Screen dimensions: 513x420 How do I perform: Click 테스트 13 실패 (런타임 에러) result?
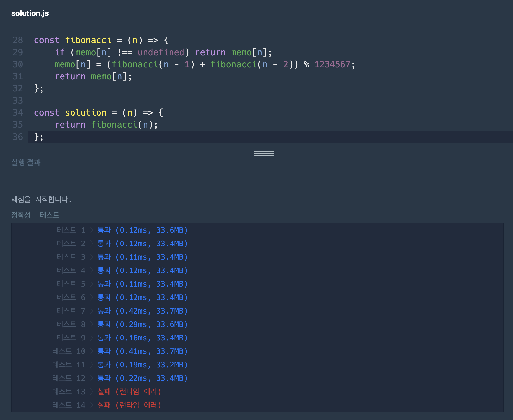[x=129, y=392]
